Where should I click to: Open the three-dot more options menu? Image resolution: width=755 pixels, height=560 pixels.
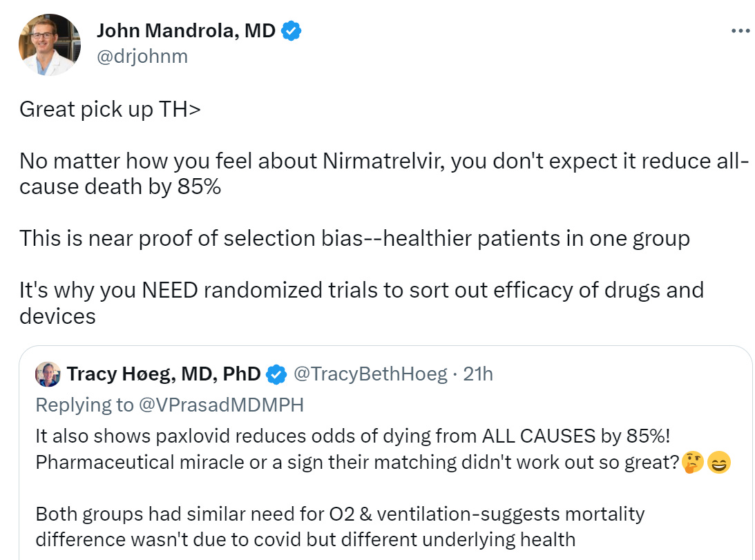point(740,31)
